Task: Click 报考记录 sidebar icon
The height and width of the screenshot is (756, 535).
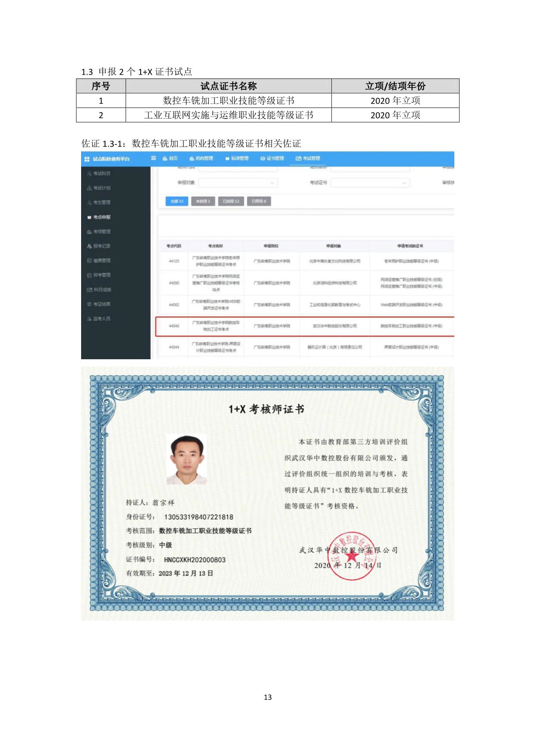Action: point(89,246)
